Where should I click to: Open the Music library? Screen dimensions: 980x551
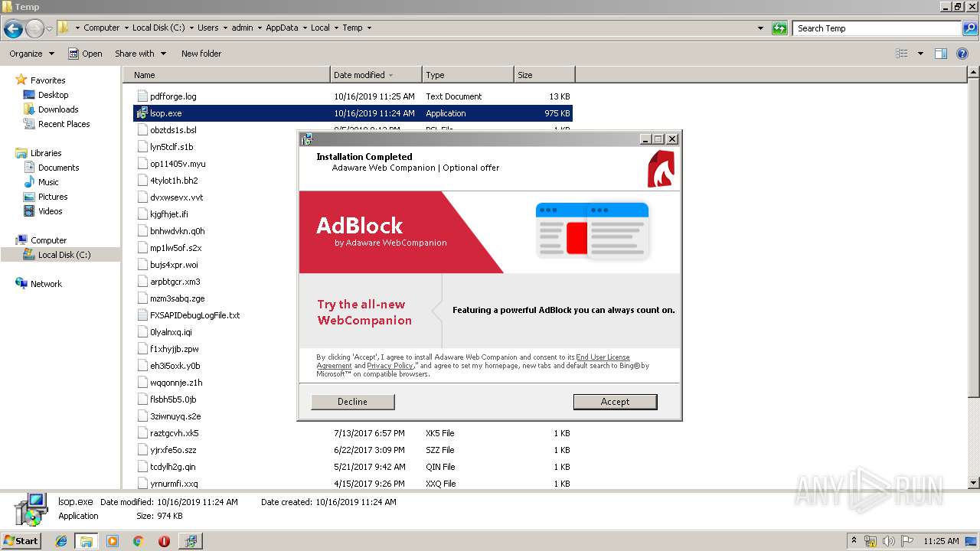48,182
